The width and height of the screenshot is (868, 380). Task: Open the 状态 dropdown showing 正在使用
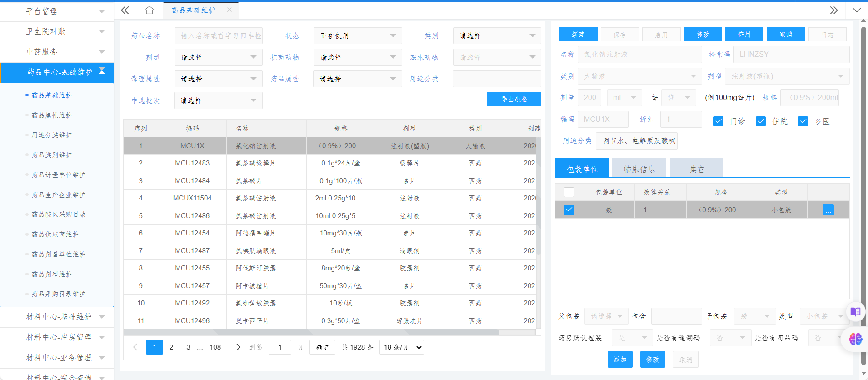click(358, 35)
